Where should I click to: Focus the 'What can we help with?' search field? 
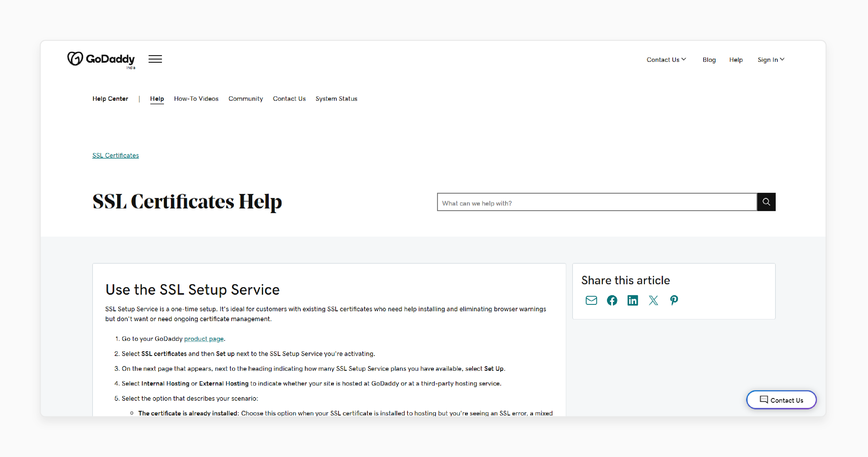(597, 202)
